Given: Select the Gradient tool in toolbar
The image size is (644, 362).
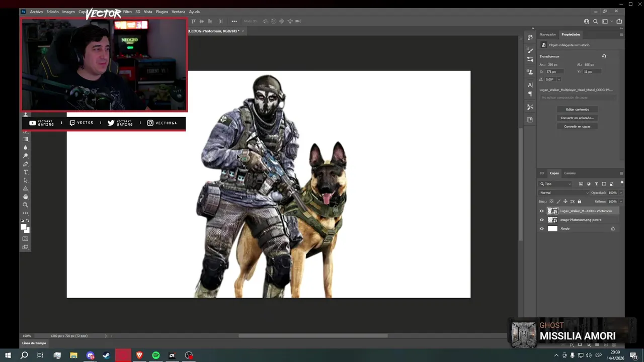Looking at the screenshot, I should point(26,139).
